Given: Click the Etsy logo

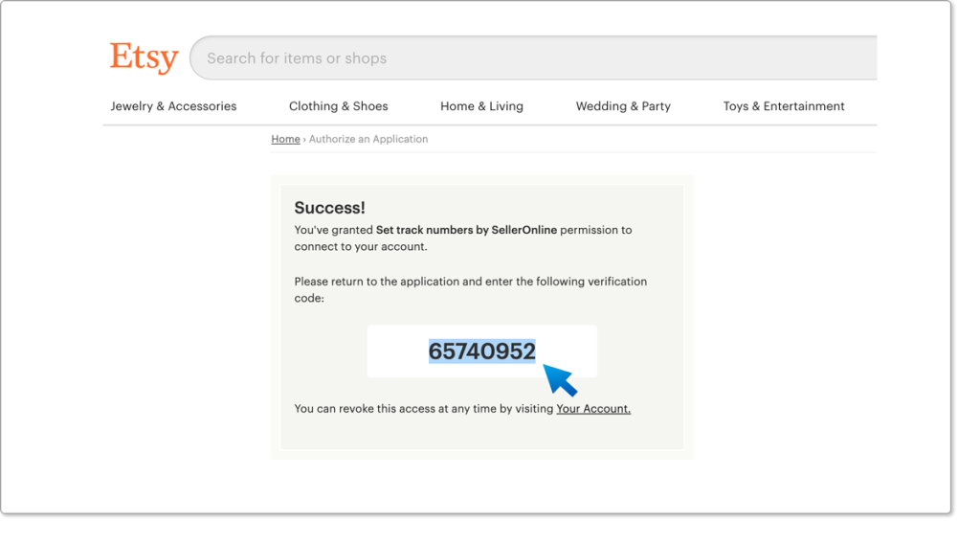Looking at the screenshot, I should [144, 57].
